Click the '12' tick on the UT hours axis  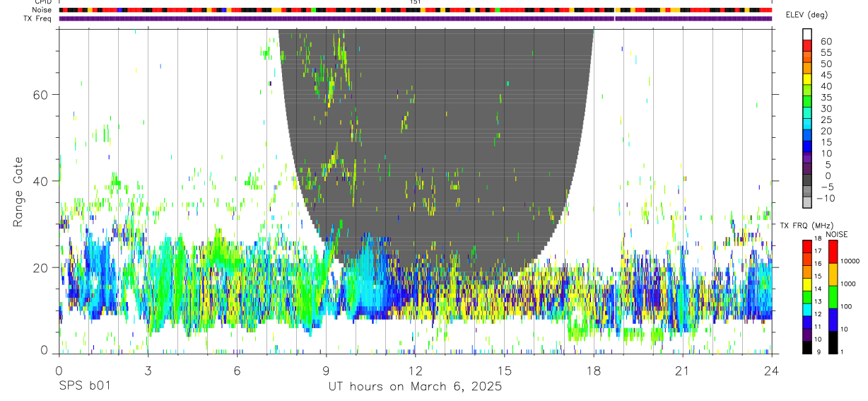[x=416, y=371]
